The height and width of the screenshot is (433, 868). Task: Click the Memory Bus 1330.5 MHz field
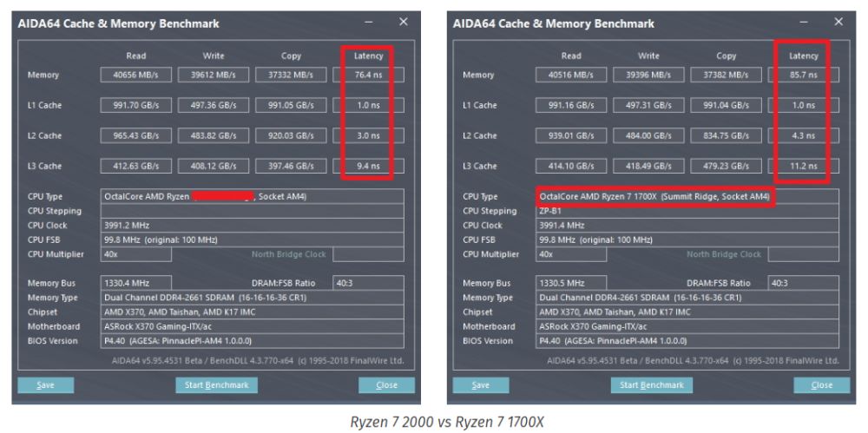(x=571, y=283)
